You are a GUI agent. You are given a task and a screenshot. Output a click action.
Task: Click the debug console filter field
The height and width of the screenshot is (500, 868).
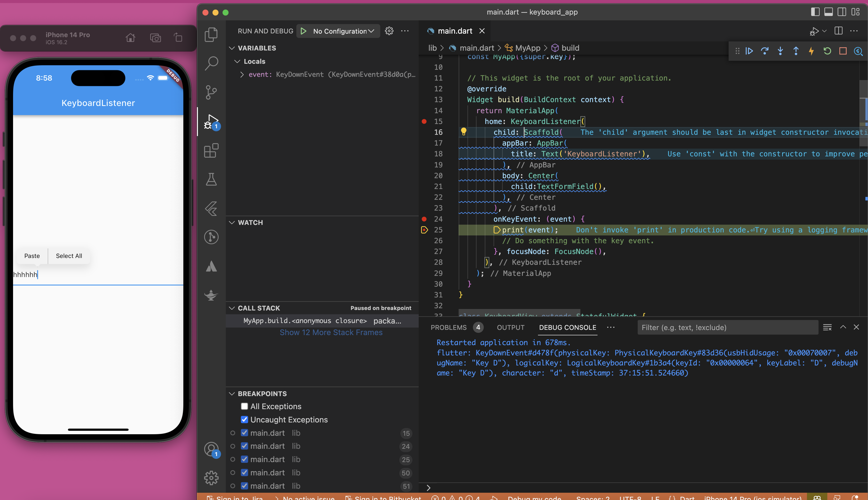coord(727,328)
